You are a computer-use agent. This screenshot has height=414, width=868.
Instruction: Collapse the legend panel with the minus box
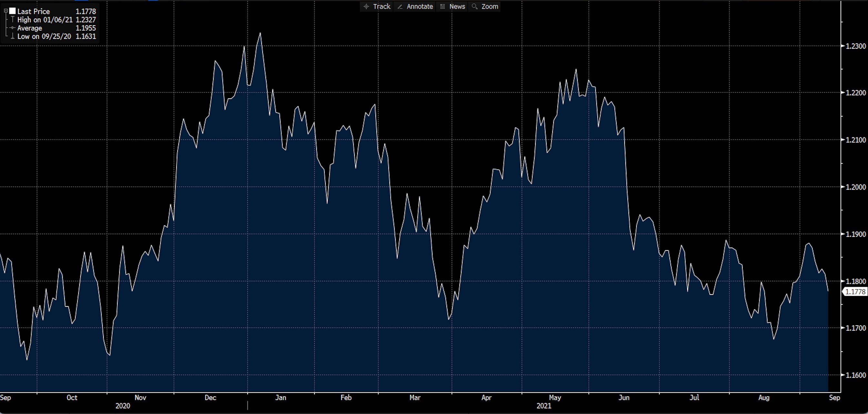coord(6,11)
